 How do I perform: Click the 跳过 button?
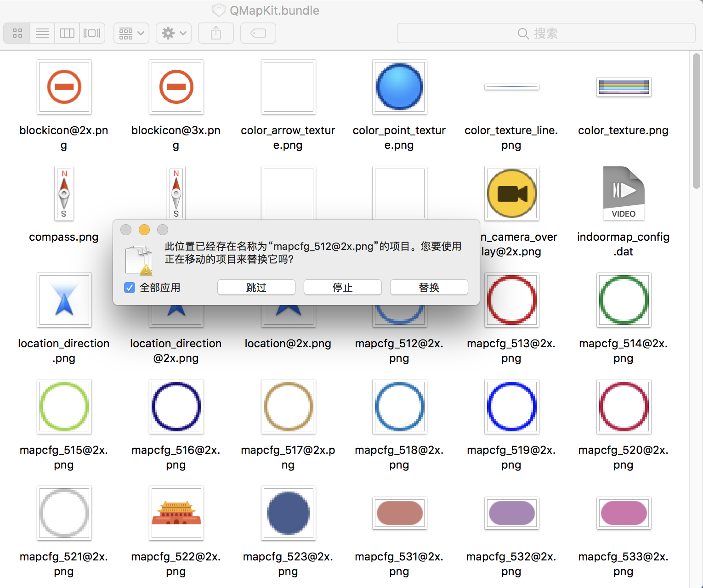click(x=256, y=288)
